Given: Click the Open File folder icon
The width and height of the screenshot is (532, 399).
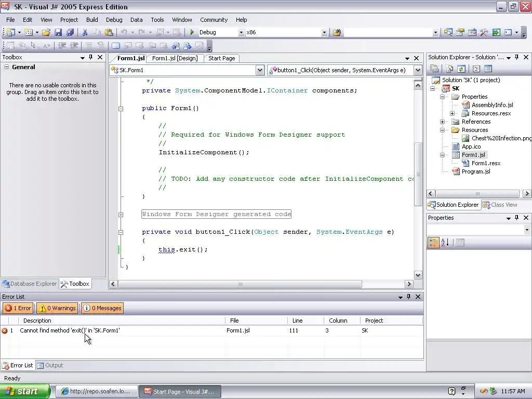Looking at the screenshot, I should point(46,32).
